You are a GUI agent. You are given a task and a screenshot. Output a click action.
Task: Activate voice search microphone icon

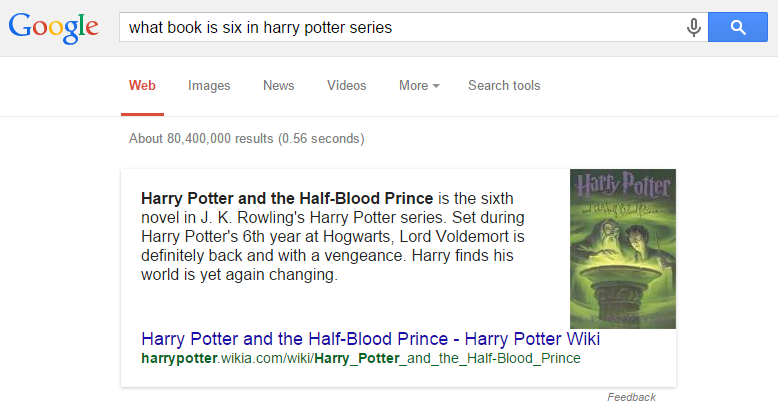click(693, 28)
